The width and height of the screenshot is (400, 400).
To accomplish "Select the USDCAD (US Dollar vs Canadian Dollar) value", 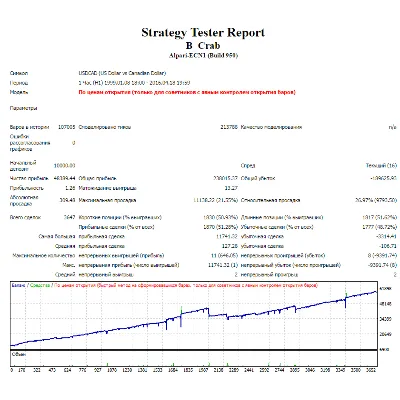I will pyautogui.click(x=122, y=73).
